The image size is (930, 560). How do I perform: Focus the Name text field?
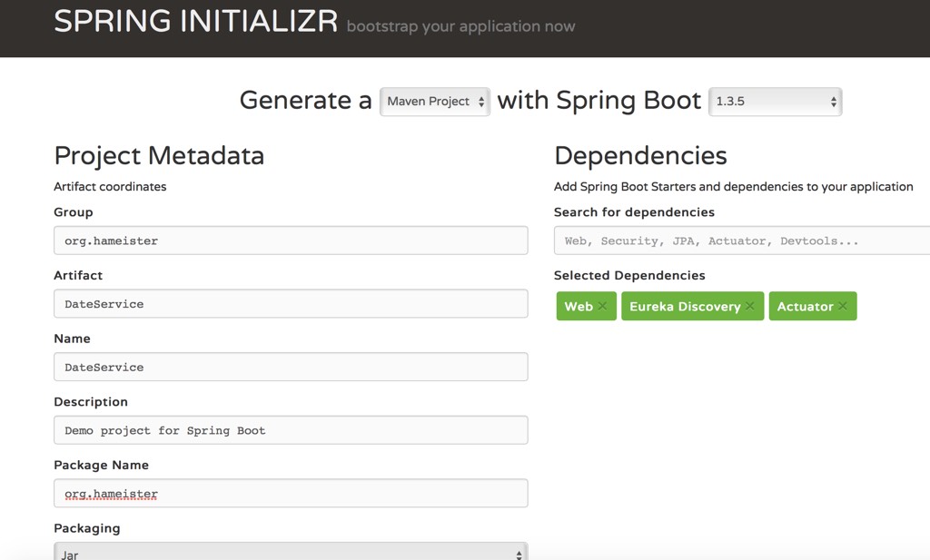291,368
